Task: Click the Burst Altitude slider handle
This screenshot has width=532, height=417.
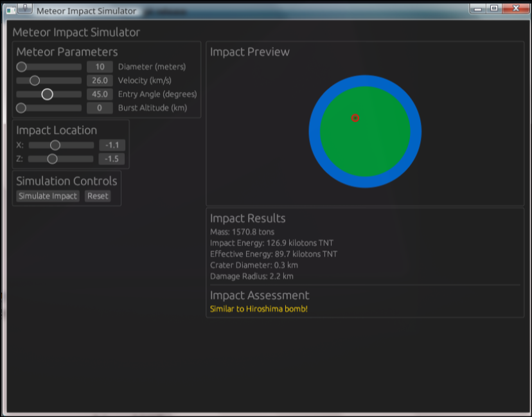Action: pyautogui.click(x=21, y=108)
